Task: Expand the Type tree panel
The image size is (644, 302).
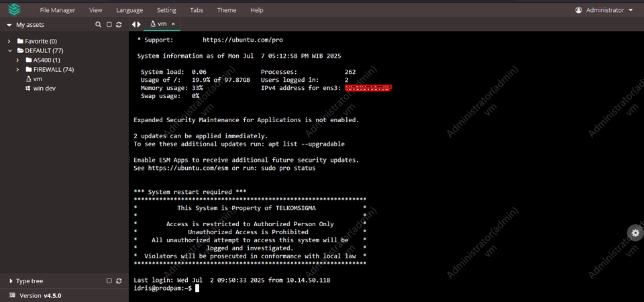Action: [x=11, y=281]
